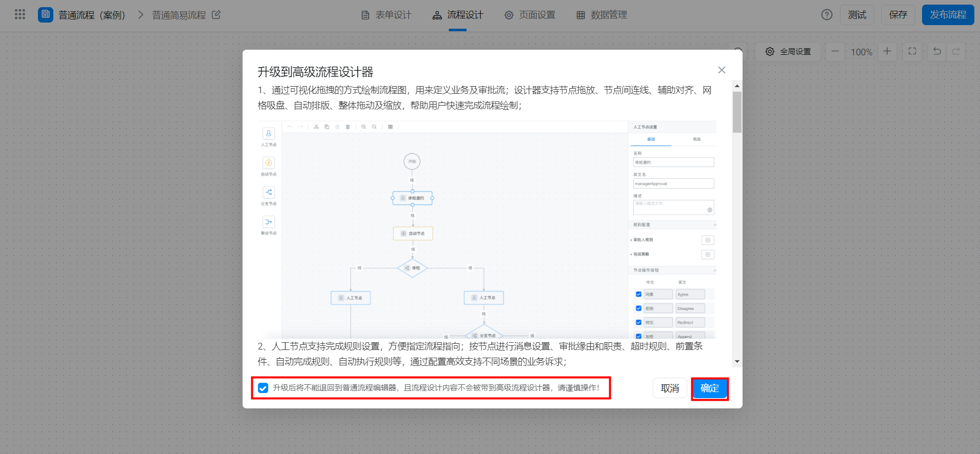Open 全局设置 global settings
The image size is (980, 454).
coord(788,52)
